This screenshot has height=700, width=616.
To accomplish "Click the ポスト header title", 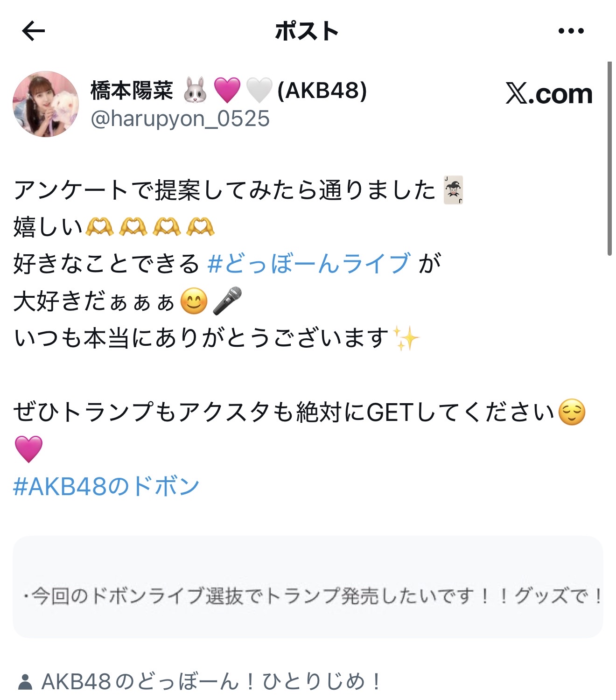I will point(307,31).
